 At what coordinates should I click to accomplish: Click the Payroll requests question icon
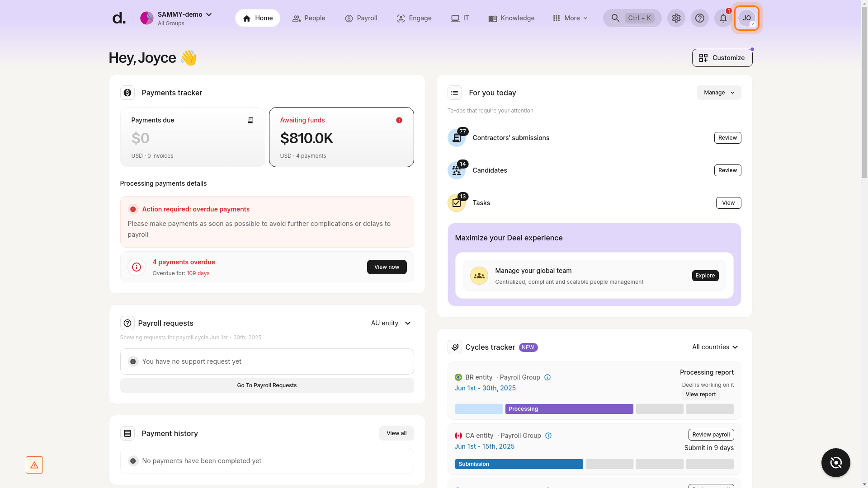tap(127, 323)
